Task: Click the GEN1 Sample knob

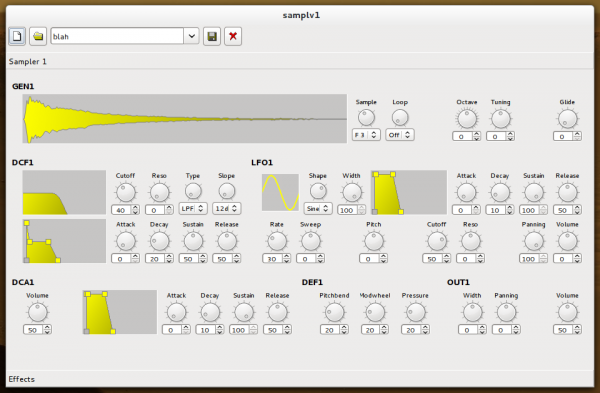Action: (x=366, y=118)
